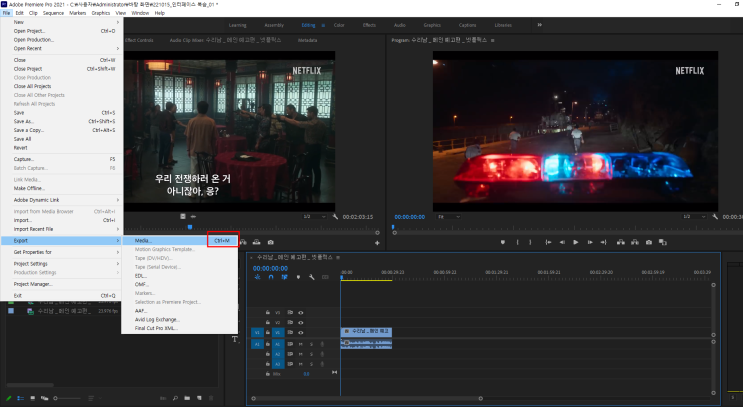Open Source monitor playback resolution dropdown
Screen dimensions: 743x407
[x=315, y=217]
